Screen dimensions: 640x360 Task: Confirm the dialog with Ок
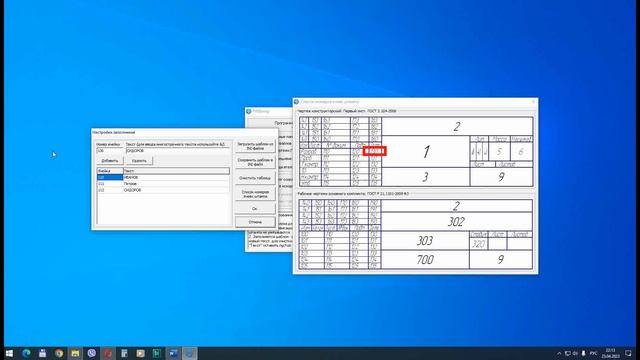[x=255, y=209]
